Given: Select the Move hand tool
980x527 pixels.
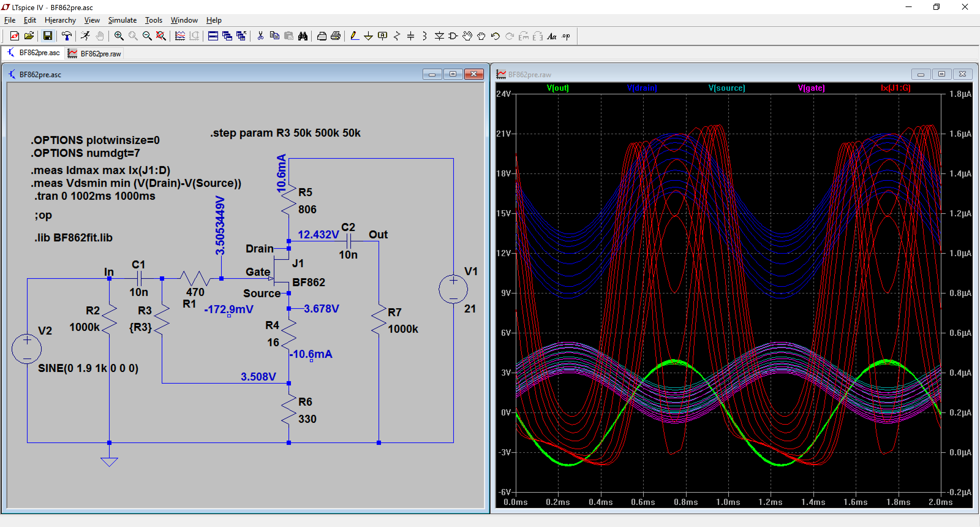Looking at the screenshot, I should (x=467, y=36).
